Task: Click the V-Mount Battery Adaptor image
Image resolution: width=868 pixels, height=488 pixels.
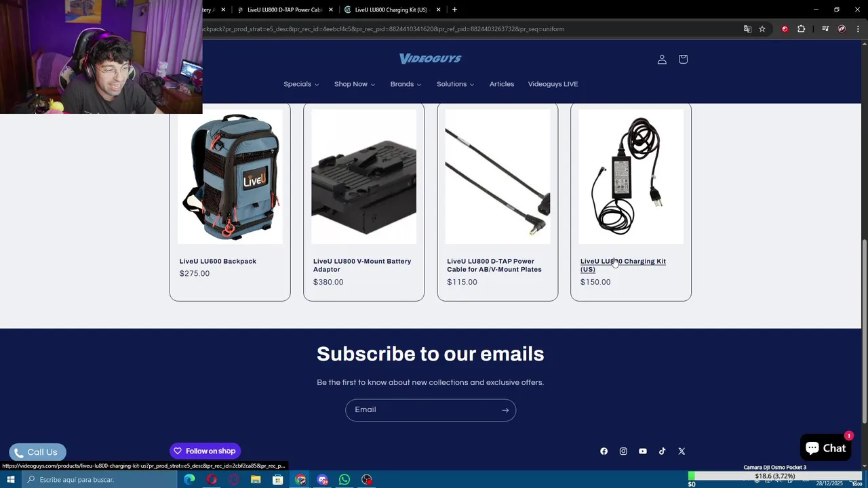Action: (x=363, y=176)
